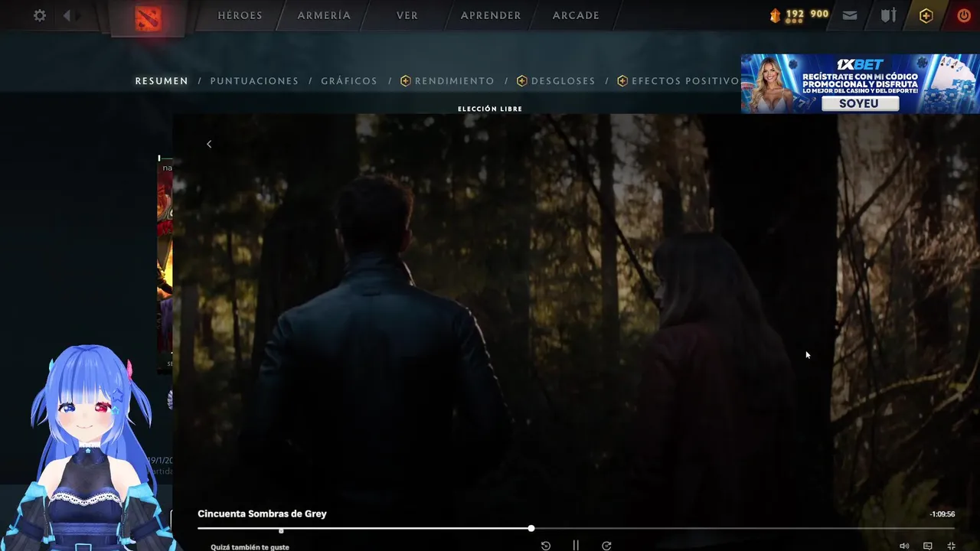The width and height of the screenshot is (980, 551).
Task: Click the 1xBet SOYEU promo banner
Action: (860, 83)
